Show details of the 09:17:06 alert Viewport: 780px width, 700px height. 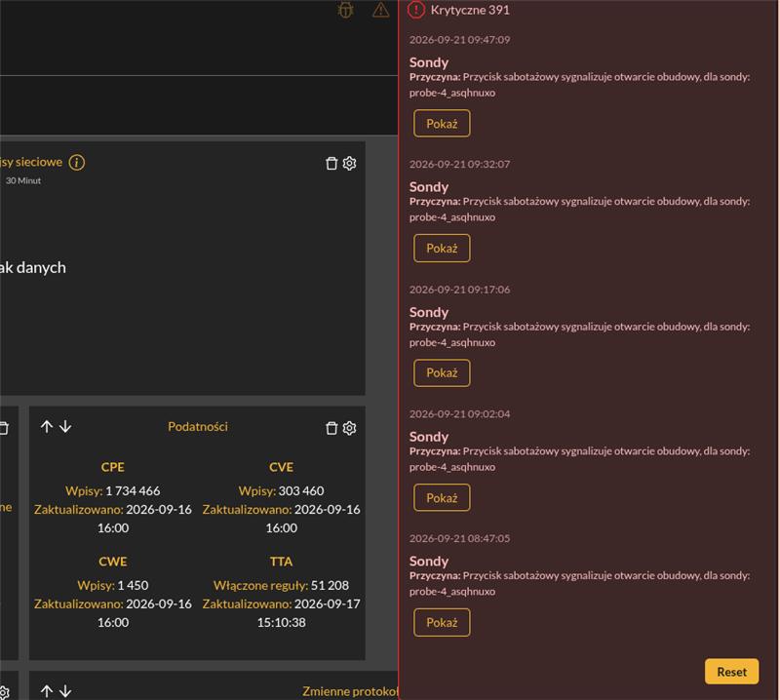click(442, 373)
